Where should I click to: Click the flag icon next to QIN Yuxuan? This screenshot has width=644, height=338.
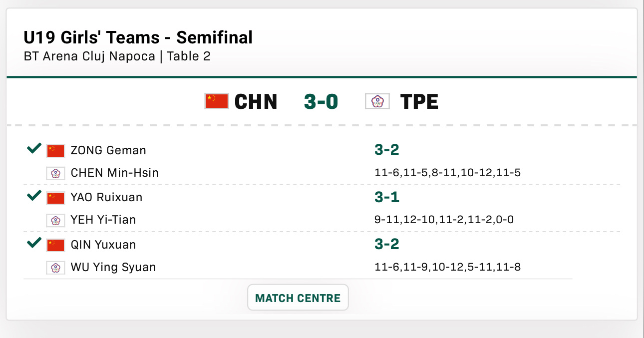pos(55,245)
